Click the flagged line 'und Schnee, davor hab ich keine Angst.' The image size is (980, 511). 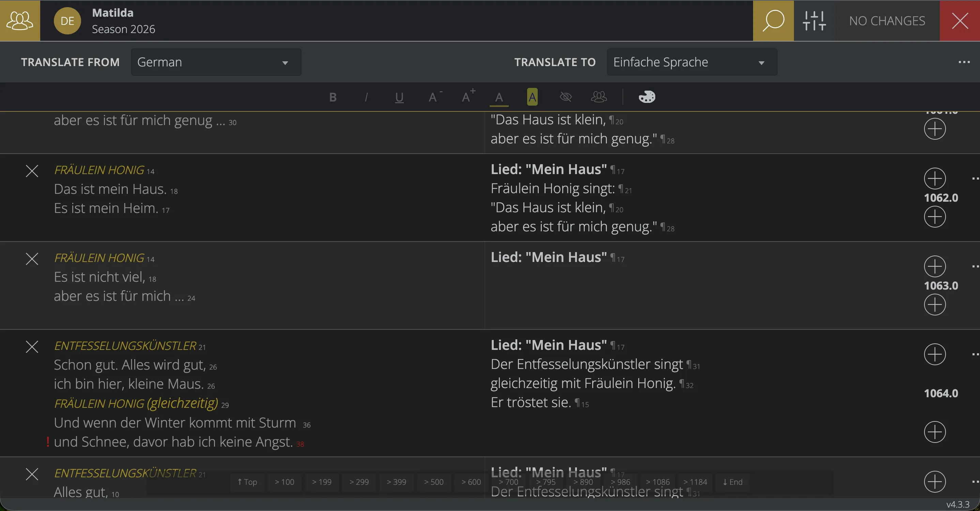point(173,442)
